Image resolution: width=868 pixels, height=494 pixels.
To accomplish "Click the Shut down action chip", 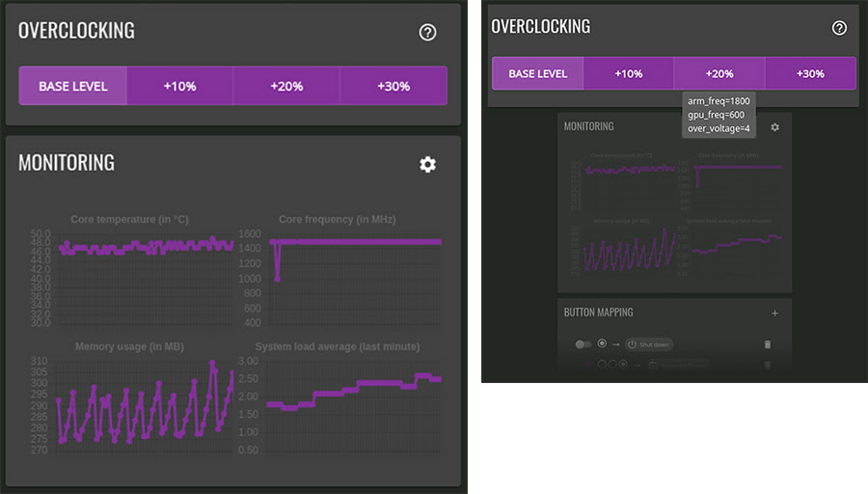I will [x=649, y=344].
